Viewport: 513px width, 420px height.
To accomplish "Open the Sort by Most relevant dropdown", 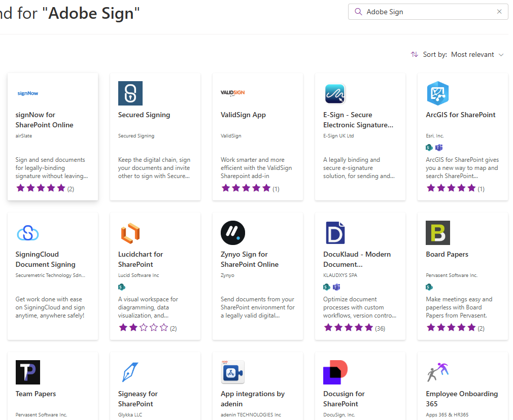I will 476,54.
